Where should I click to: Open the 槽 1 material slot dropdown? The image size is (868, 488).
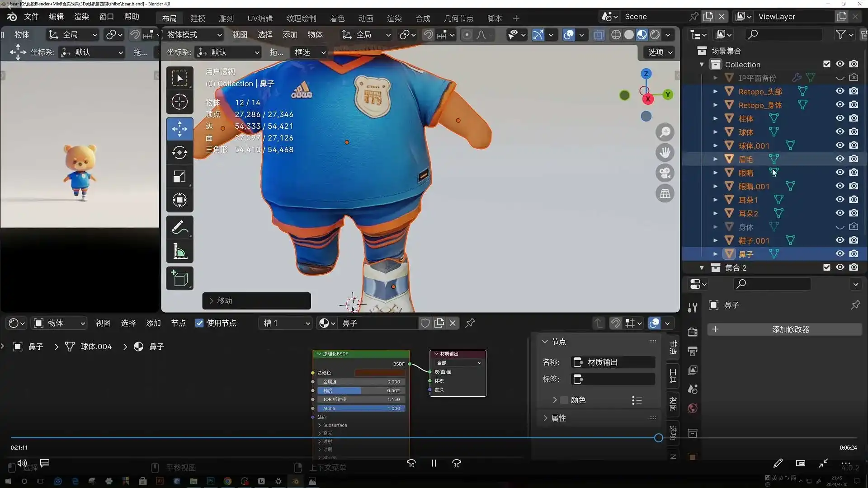tap(287, 323)
